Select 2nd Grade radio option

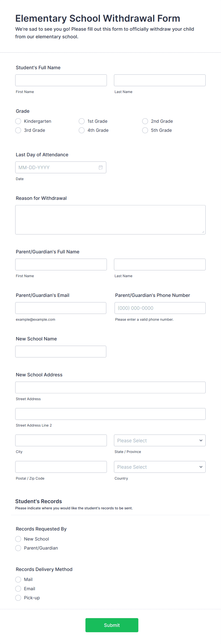pyautogui.click(x=145, y=121)
